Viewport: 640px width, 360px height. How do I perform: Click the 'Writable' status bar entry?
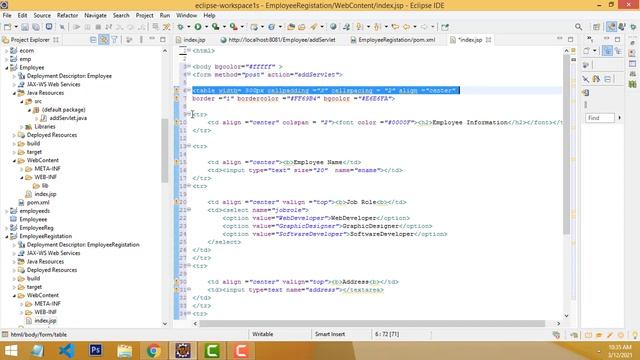pyautogui.click(x=262, y=334)
